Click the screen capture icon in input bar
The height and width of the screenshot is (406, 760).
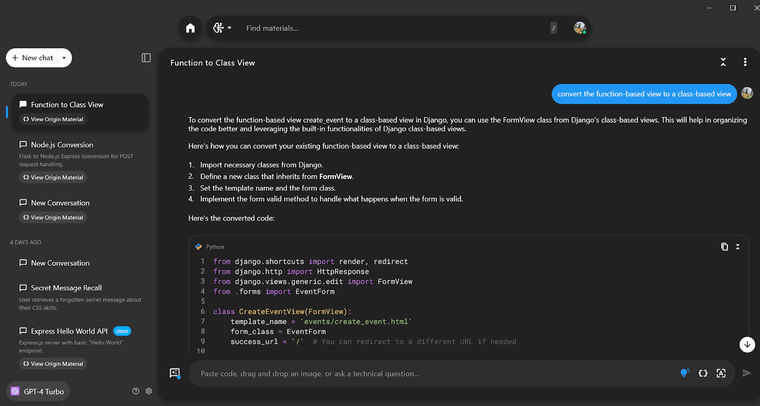tap(721, 373)
